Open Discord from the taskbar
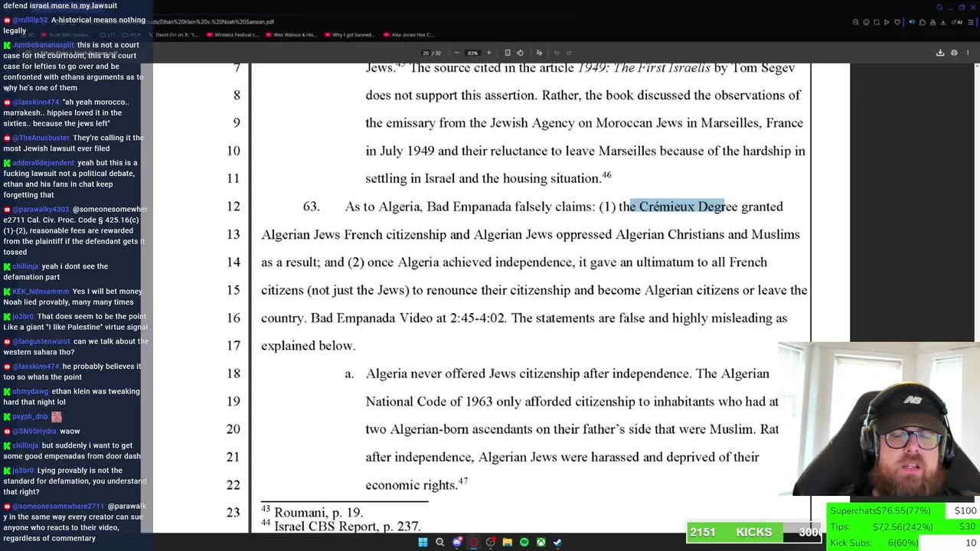Viewport: 980px width, 551px height. (x=457, y=543)
